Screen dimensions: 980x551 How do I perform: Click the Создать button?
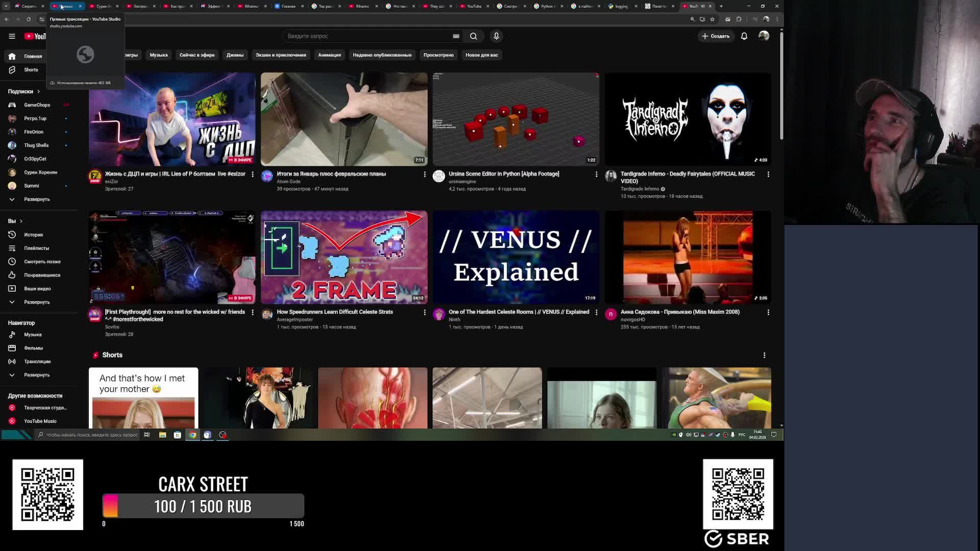click(x=716, y=36)
